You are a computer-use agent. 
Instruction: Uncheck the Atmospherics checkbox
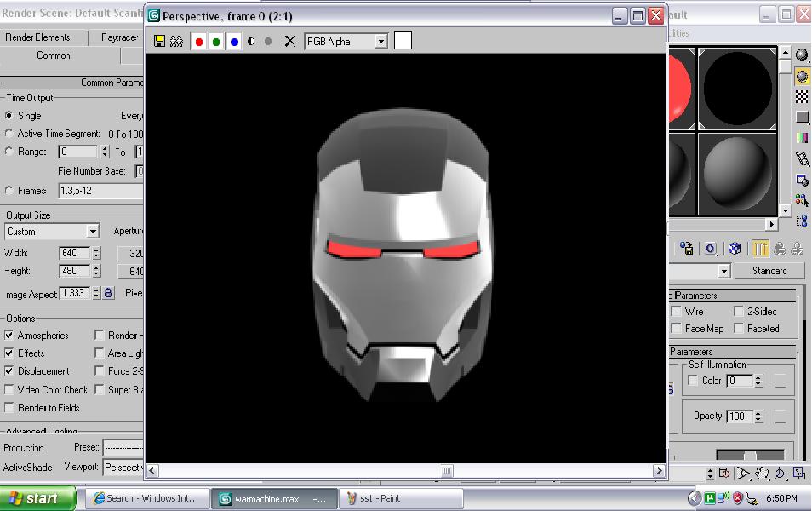pos(9,335)
